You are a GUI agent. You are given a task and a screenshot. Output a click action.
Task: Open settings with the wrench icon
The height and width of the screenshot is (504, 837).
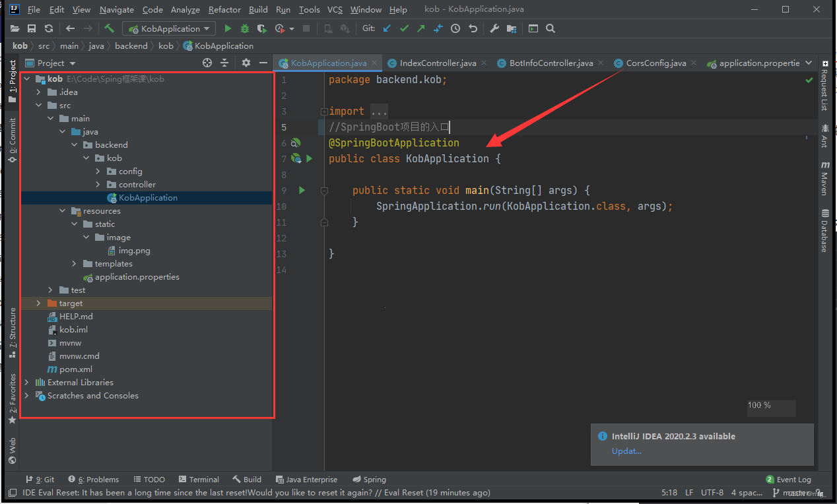coord(494,28)
